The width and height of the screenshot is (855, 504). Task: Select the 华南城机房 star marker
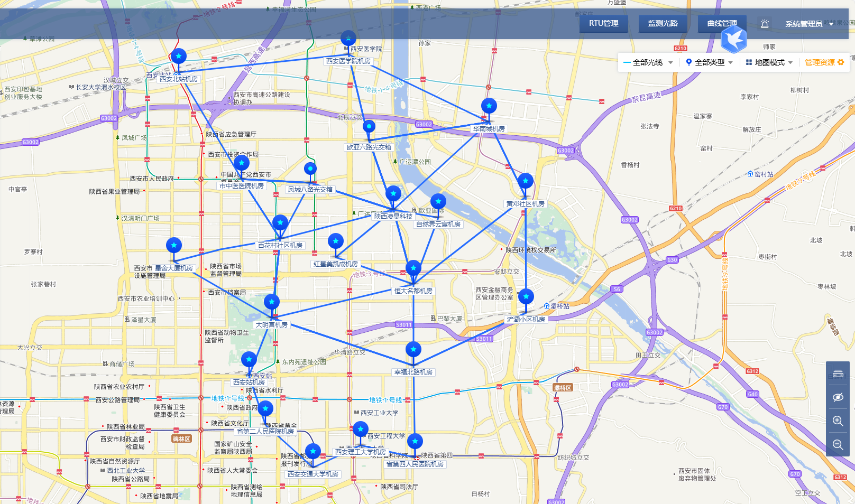(x=489, y=106)
